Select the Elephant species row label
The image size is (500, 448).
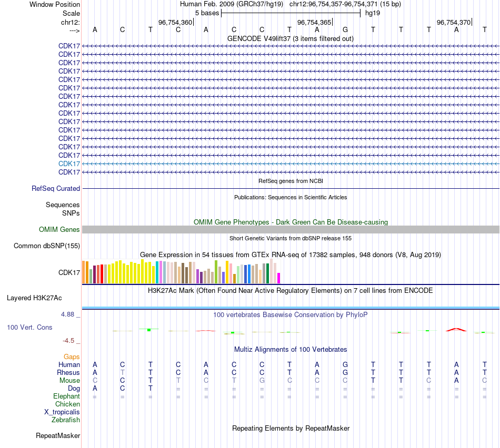(66, 396)
